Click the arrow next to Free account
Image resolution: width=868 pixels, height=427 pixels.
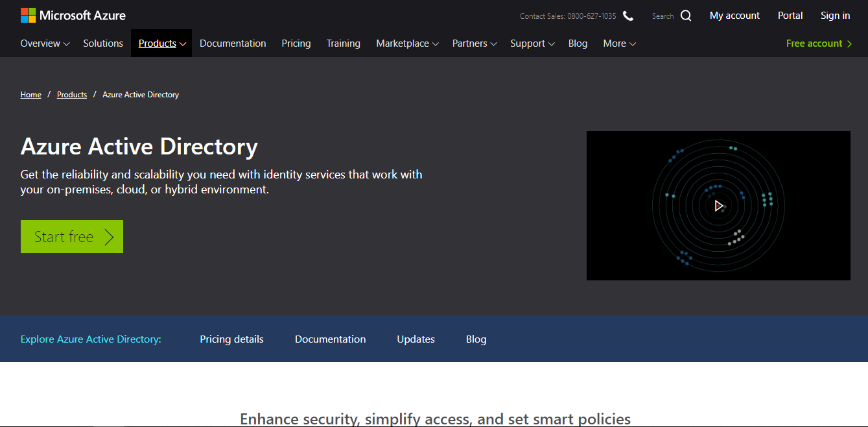[849, 43]
